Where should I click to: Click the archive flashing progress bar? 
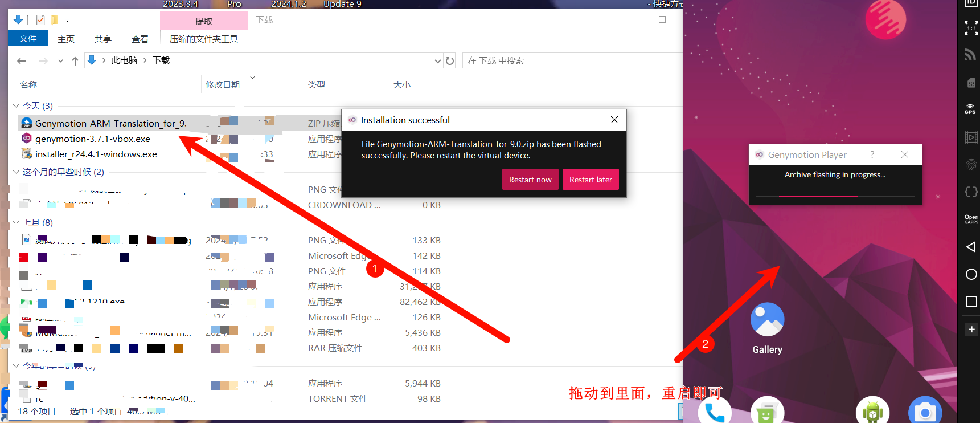[835, 196]
